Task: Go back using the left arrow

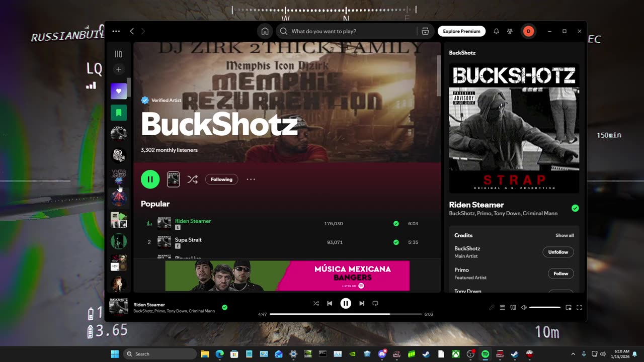Action: 132,31
